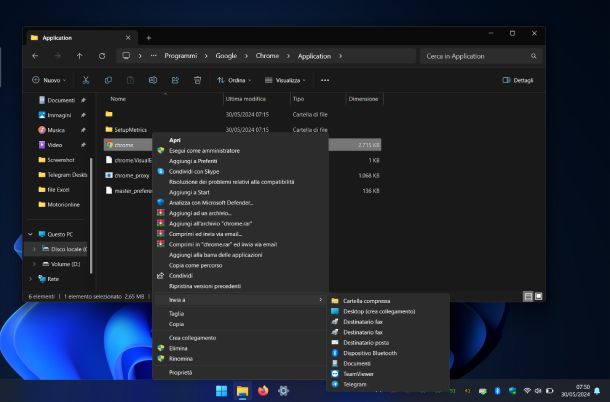
Task: Choose Telegram in Invia a submenu
Action: [355, 384]
